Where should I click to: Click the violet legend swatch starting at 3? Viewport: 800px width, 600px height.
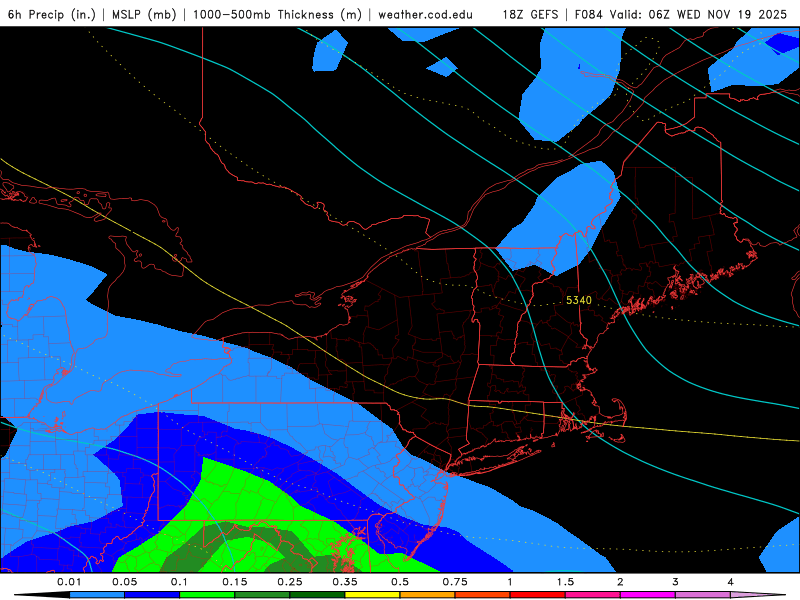(703, 595)
